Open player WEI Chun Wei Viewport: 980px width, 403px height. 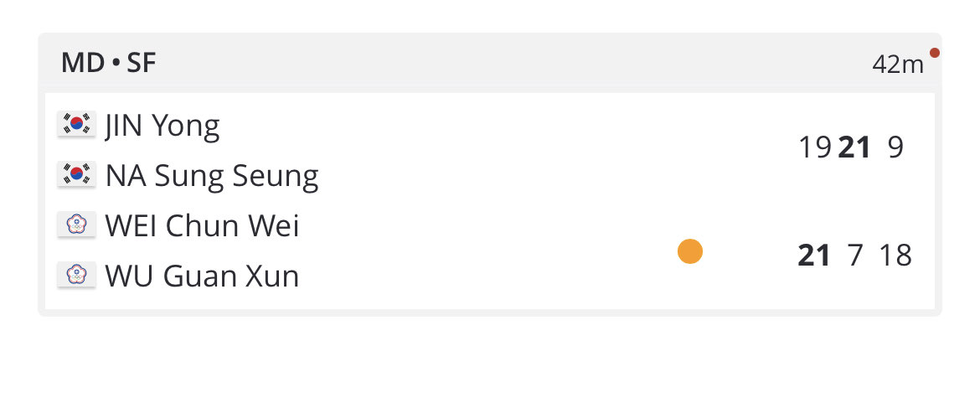pyautogui.click(x=202, y=225)
